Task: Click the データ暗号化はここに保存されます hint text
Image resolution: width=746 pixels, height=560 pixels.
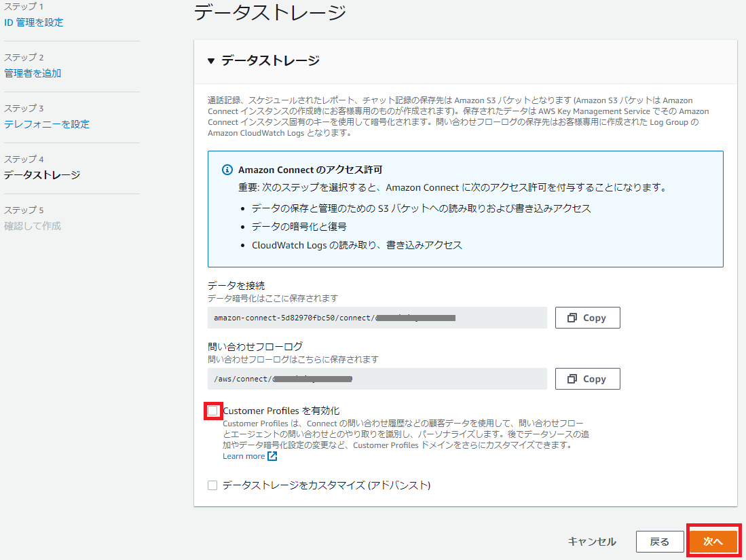Action: [x=273, y=298]
